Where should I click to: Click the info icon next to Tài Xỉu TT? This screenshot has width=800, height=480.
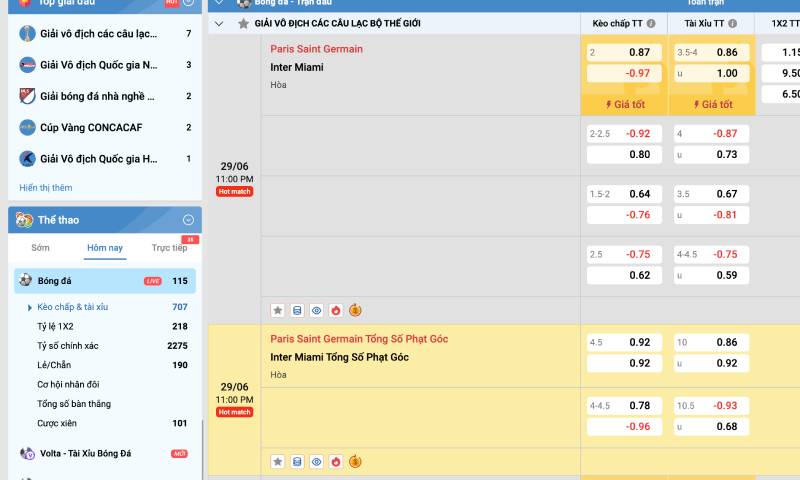point(732,23)
